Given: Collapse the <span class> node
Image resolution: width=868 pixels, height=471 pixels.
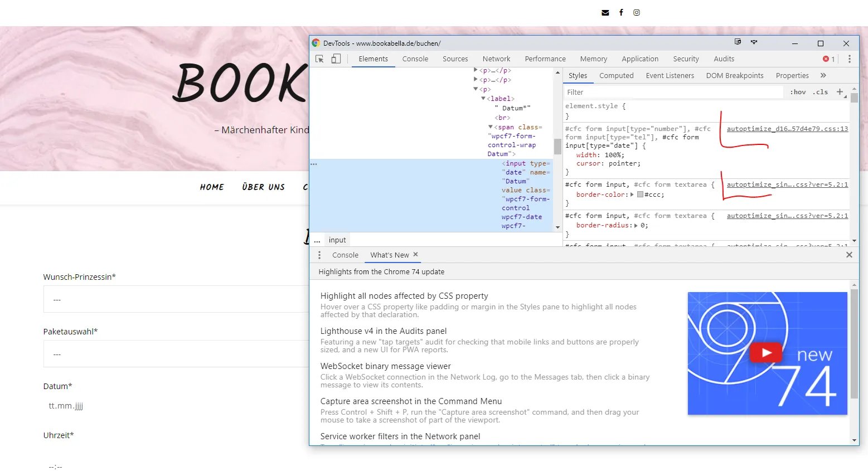Looking at the screenshot, I should (x=490, y=127).
